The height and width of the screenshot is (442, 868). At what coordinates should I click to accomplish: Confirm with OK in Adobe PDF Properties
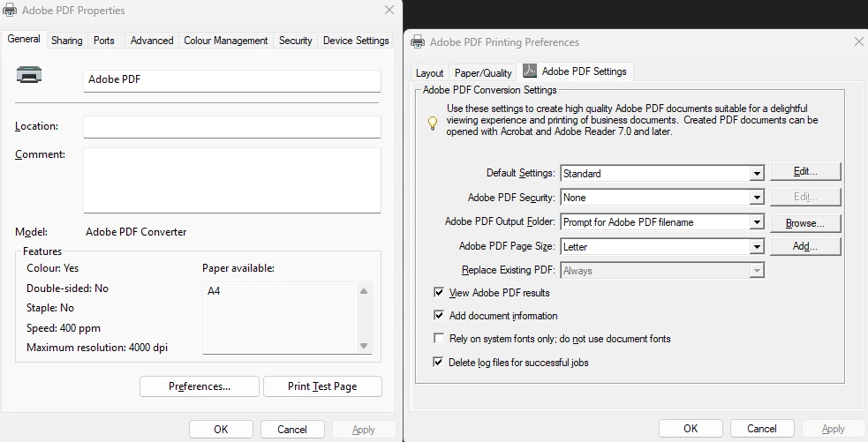tap(221, 430)
